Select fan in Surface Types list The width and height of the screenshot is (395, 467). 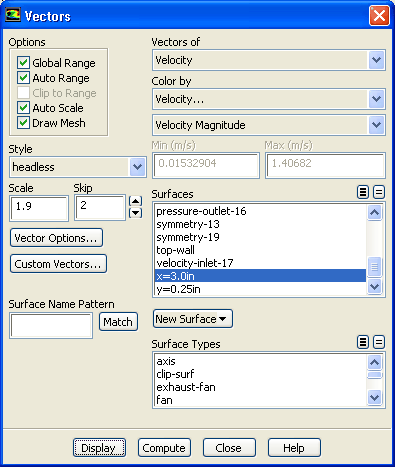(260, 400)
